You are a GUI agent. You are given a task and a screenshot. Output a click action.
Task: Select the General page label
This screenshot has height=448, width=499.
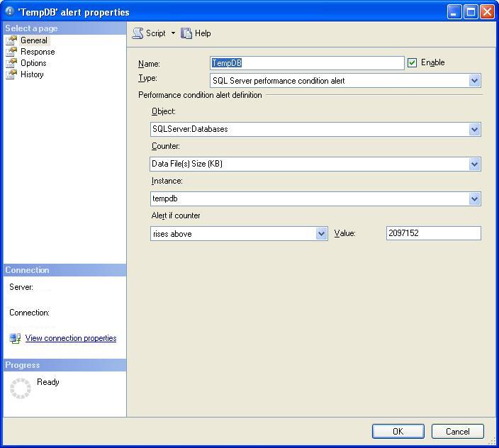34,40
